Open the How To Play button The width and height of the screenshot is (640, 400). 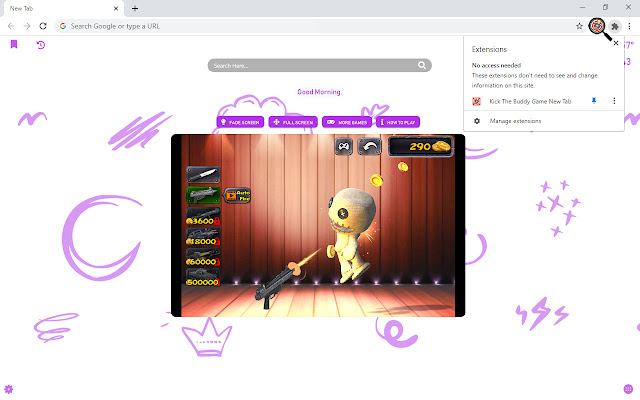398,122
